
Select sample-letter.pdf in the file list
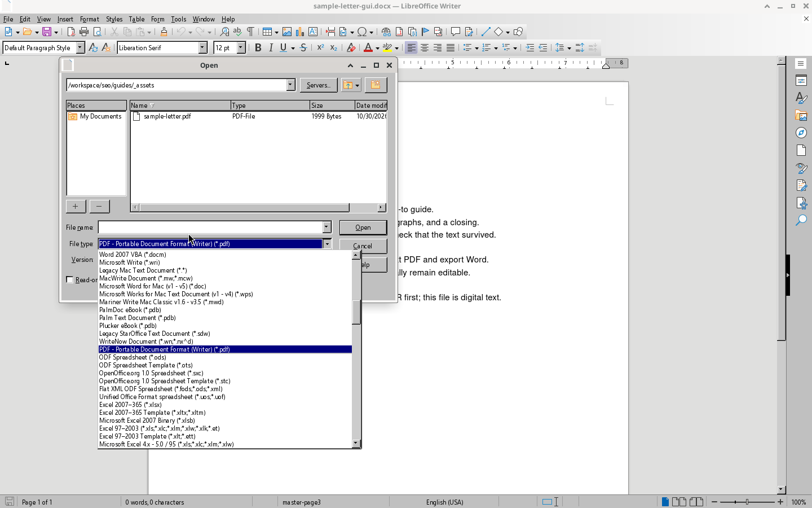click(167, 116)
